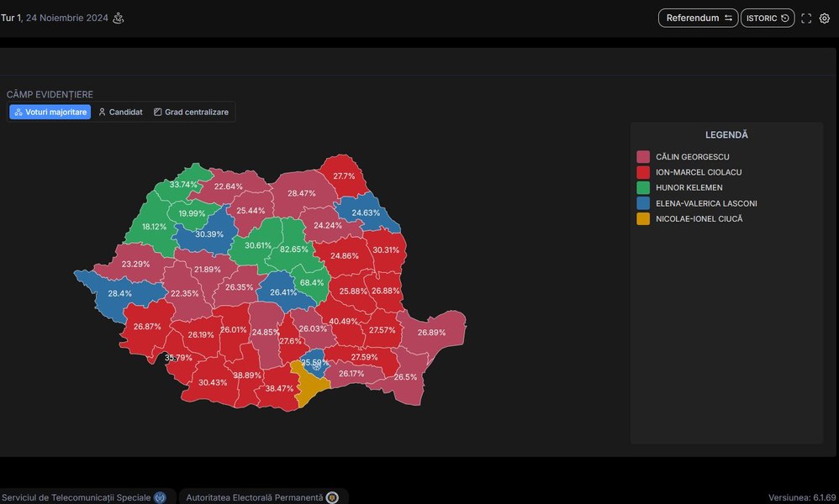This screenshot has width=839, height=504.
Task: Switch to Referendum view
Action: click(699, 18)
